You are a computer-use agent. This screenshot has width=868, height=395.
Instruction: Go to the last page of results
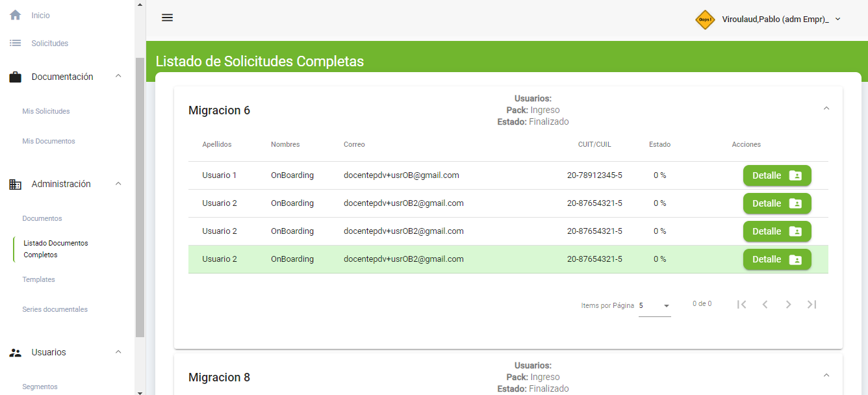click(x=811, y=305)
